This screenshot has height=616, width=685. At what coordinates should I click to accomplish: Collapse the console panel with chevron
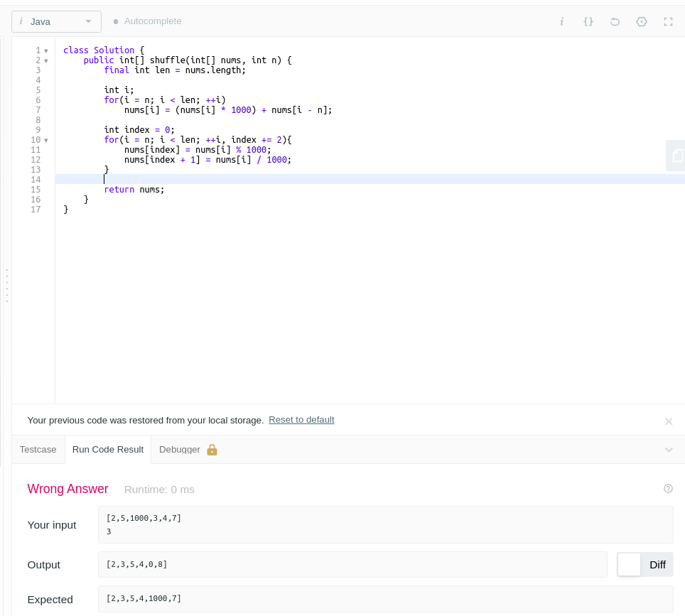click(669, 450)
